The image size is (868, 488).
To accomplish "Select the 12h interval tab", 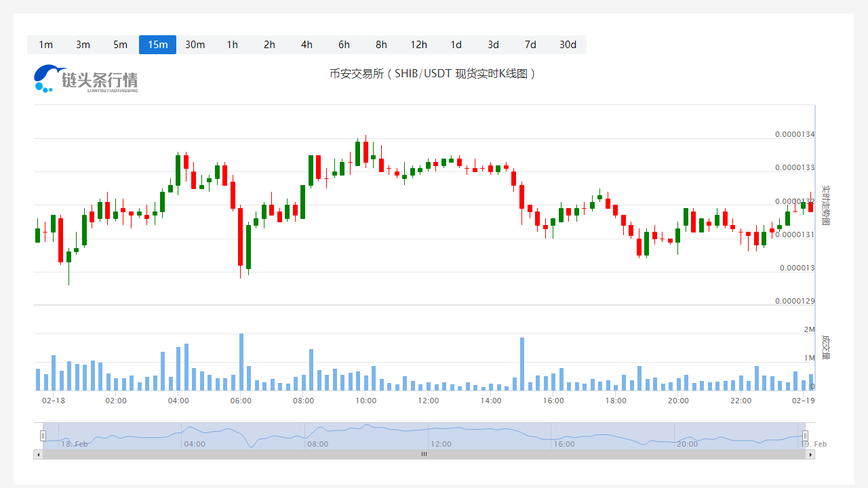I will pos(418,45).
